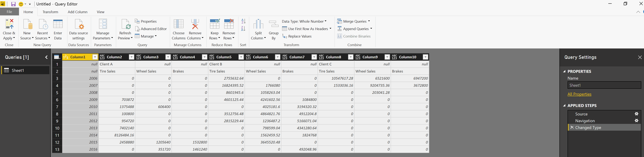Image resolution: width=644 pixels, height=157 pixels.
Task: Sort ascending using the A-Z icon
Action: pyautogui.click(x=243, y=21)
